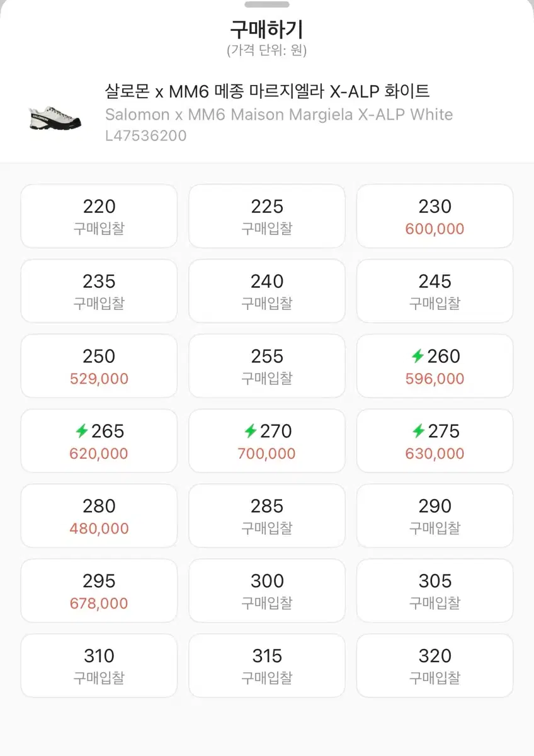Select size 300 purchase bid

point(267,591)
